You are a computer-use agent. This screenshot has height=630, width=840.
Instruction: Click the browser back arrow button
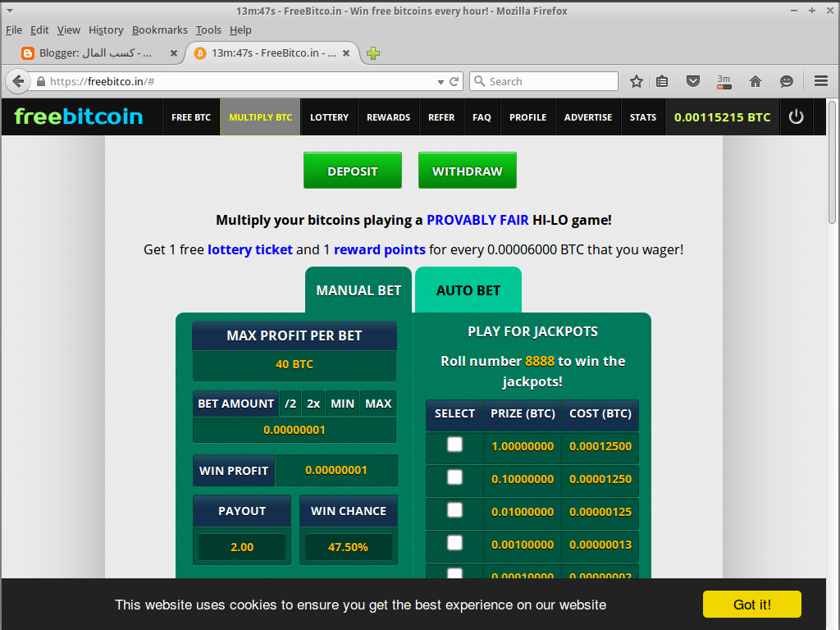[x=18, y=81]
